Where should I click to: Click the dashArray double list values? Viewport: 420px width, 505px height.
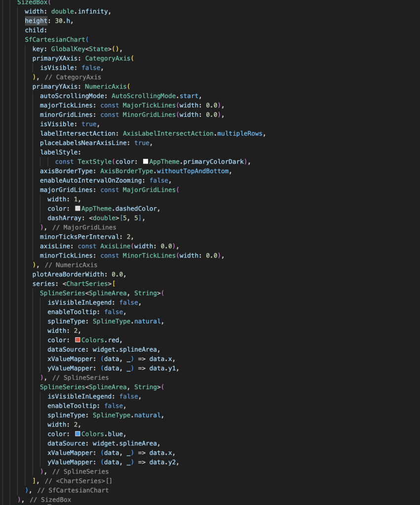tap(131, 217)
